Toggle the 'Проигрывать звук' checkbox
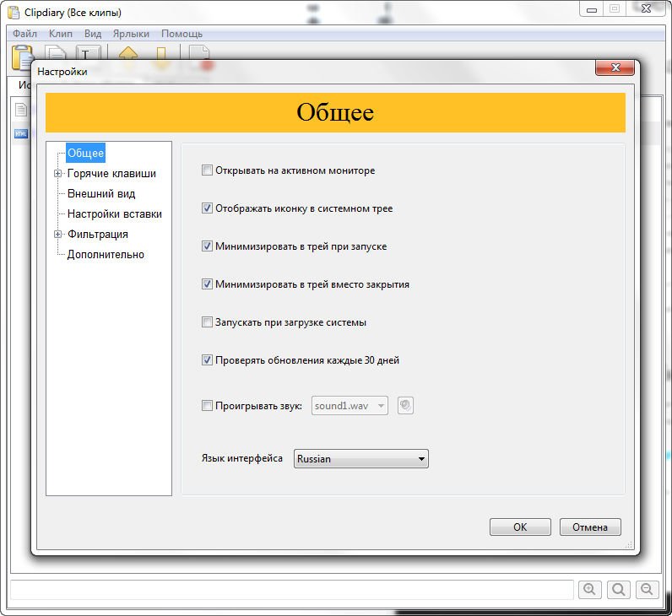This screenshot has height=616, width=672. [x=208, y=406]
